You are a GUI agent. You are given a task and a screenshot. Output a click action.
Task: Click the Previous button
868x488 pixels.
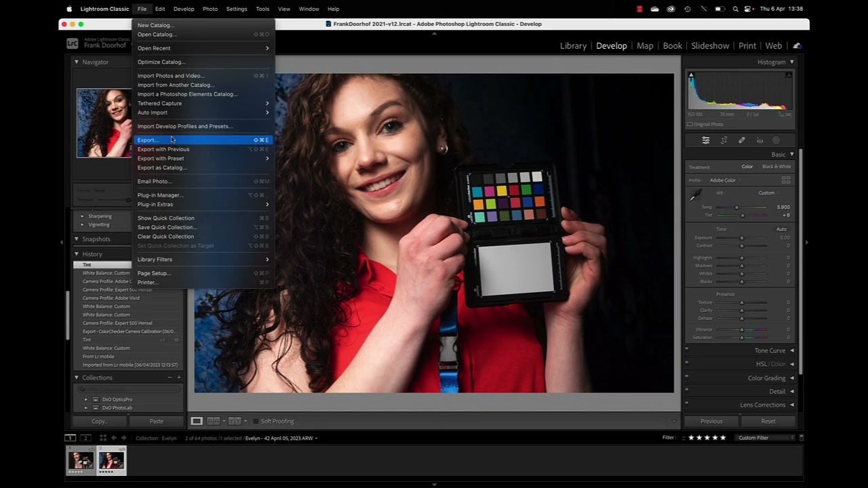[711, 421]
